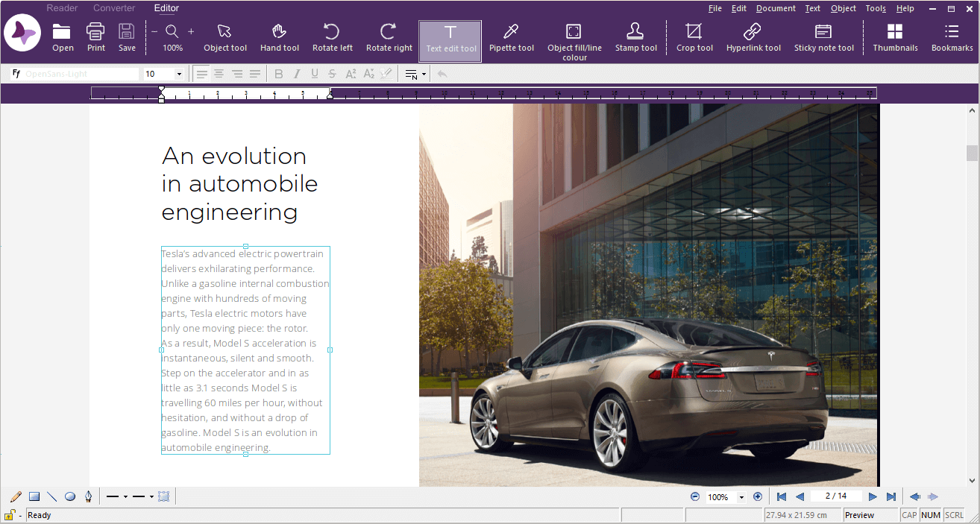The height and width of the screenshot is (524, 980).
Task: Select the rectangle drawing tool
Action: tap(34, 496)
